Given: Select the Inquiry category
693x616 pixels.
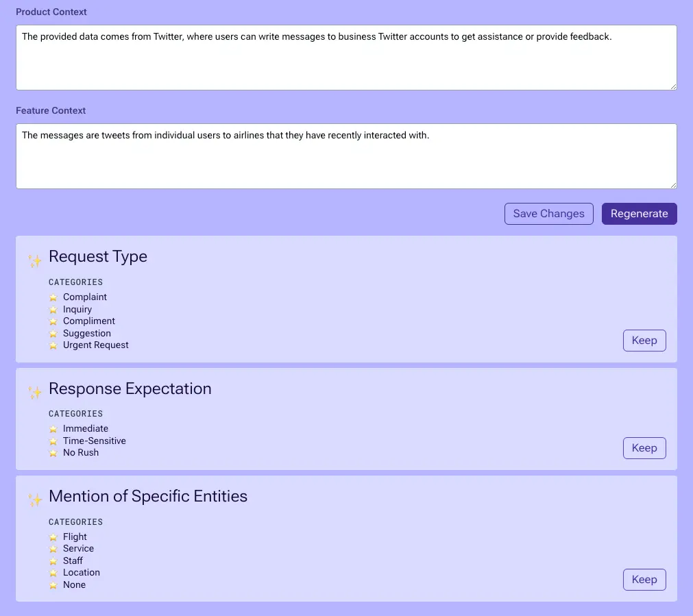Looking at the screenshot, I should pos(77,310).
